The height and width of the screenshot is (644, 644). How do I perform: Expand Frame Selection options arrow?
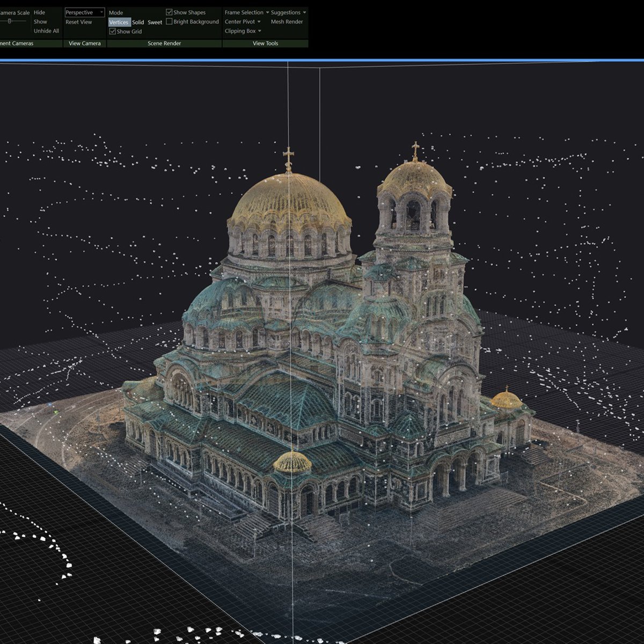pos(268,12)
